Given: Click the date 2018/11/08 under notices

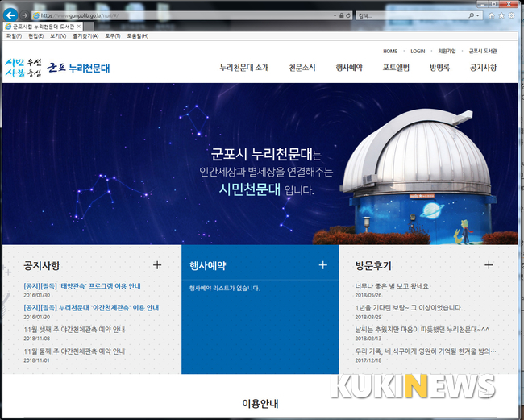Looking at the screenshot, I should click(x=37, y=339).
